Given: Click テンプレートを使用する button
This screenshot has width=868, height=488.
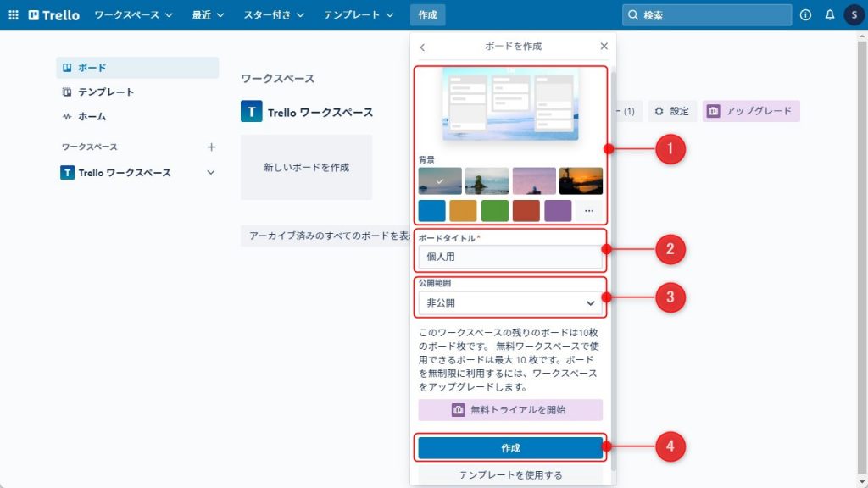Looking at the screenshot, I should coord(509,474).
